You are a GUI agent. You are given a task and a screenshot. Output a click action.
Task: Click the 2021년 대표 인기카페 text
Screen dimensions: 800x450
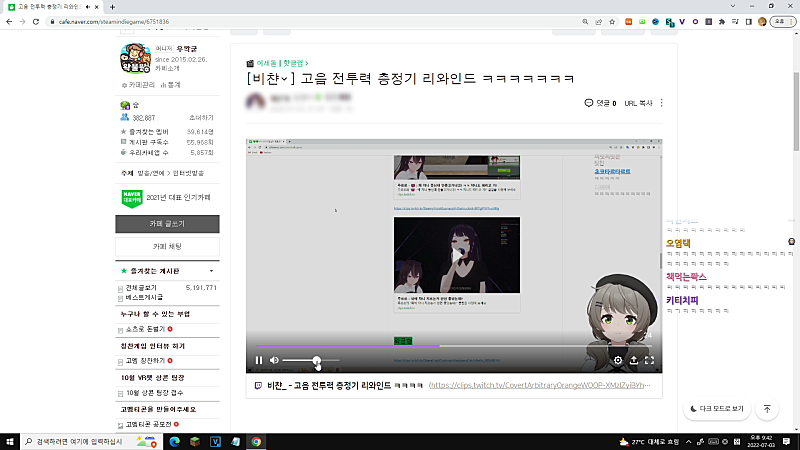point(179,198)
